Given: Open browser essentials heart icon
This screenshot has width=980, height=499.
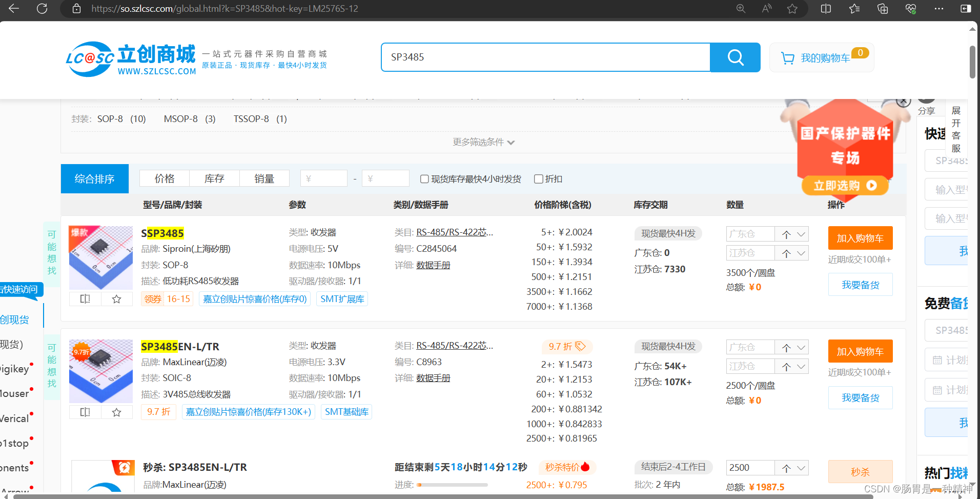Looking at the screenshot, I should 911,8.
